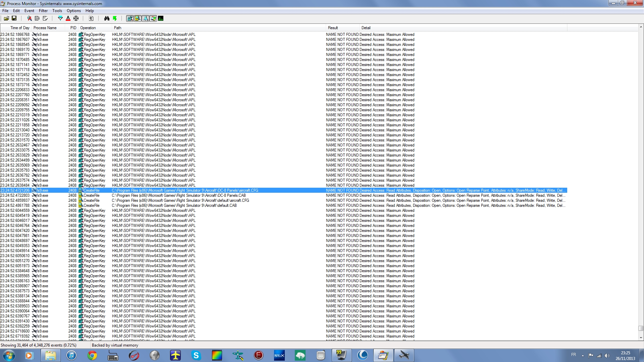The width and height of the screenshot is (644, 362).
Task: Select the CreateFile row for default.CAB
Action: coord(283,205)
